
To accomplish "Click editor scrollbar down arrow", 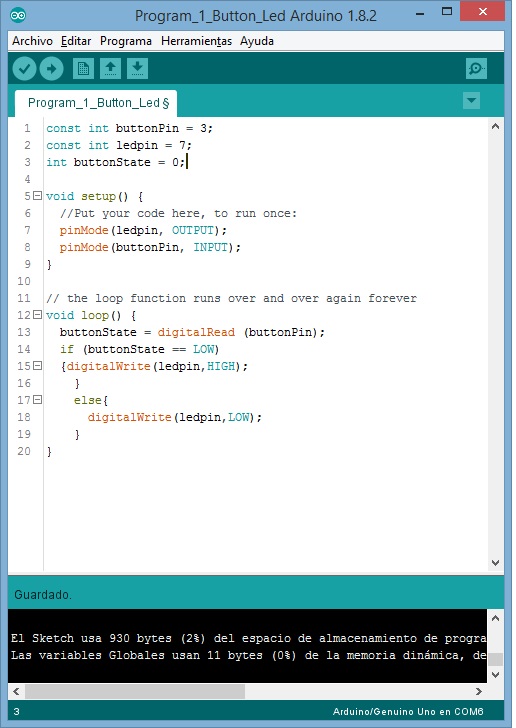I will point(496,563).
